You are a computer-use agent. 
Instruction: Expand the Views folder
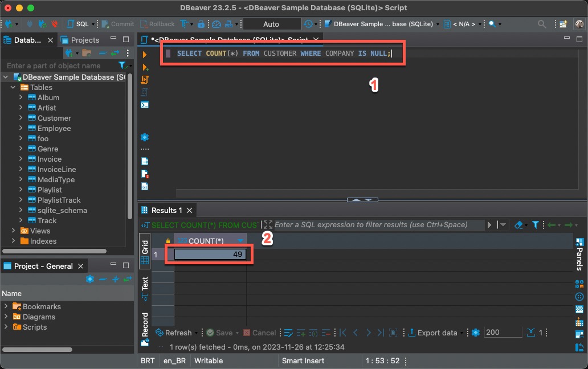click(13, 231)
